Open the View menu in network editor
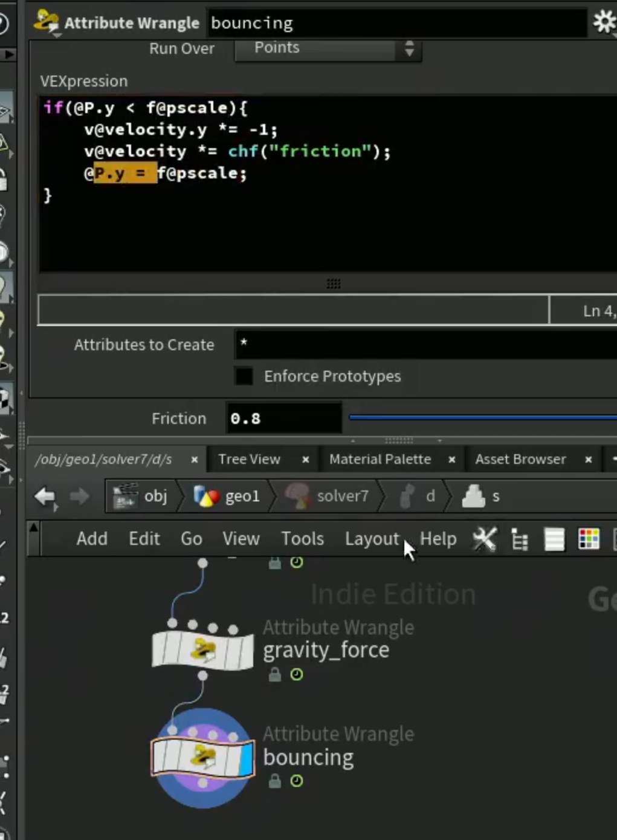The height and width of the screenshot is (840, 617). click(x=241, y=539)
